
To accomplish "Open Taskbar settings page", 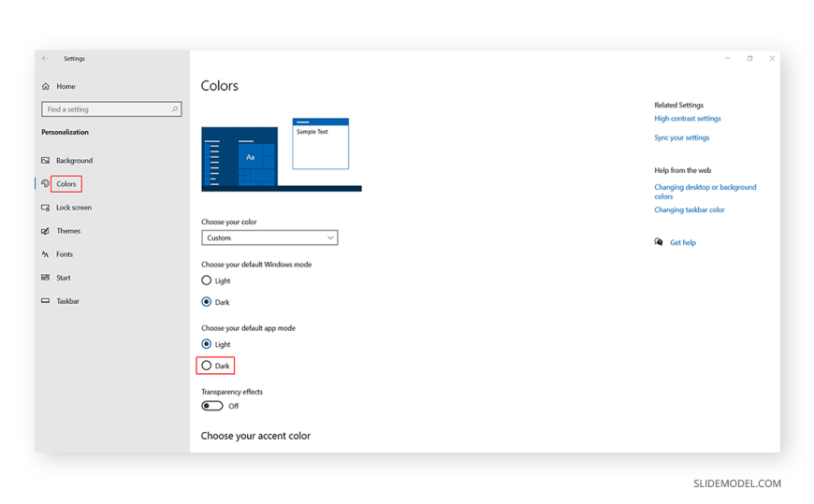I will click(x=67, y=300).
